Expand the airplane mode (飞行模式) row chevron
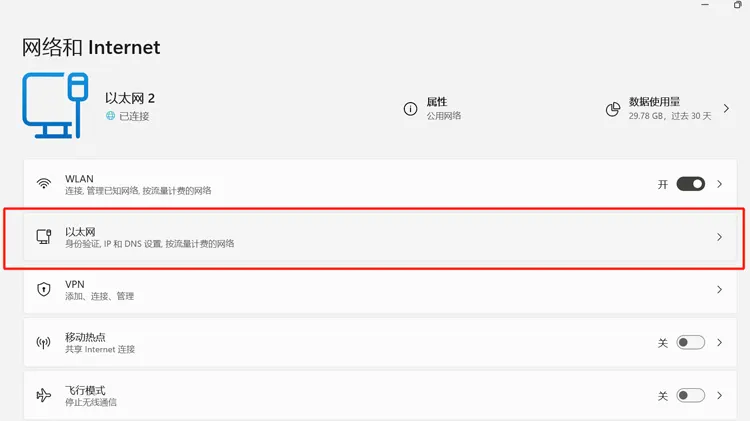This screenshot has width=750, height=421. coord(719,395)
